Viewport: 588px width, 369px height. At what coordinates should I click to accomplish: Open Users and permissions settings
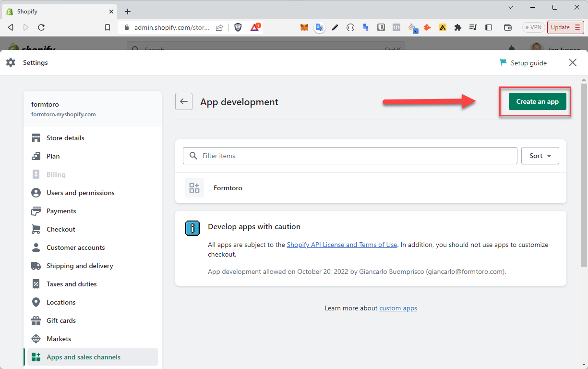[93, 193]
